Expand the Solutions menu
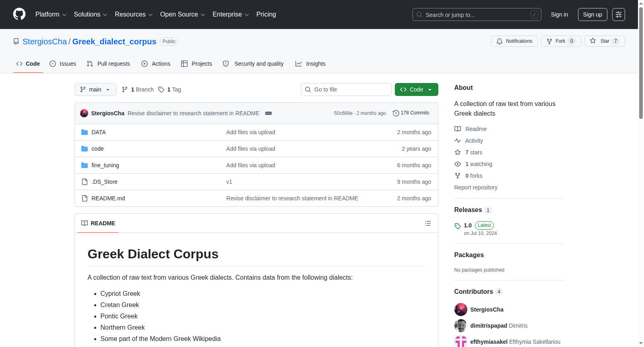 (91, 15)
